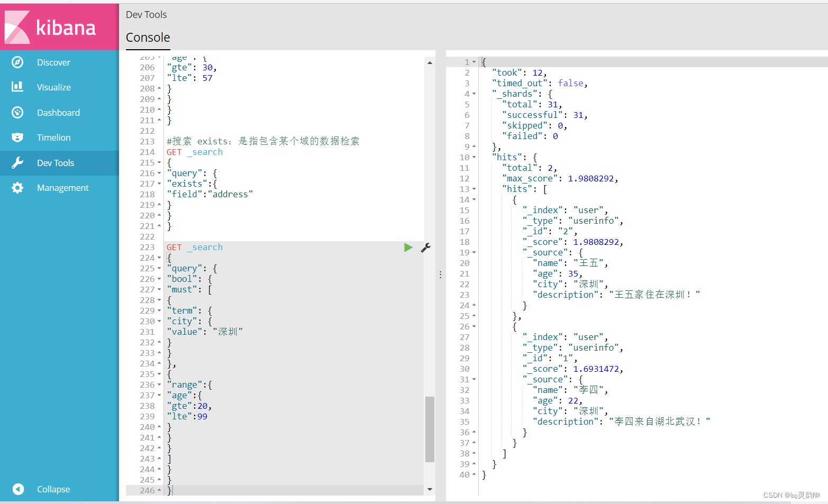Screen dimensions: 828x504
Task: Collapse _source fold at response line 19
Action: point(474,253)
